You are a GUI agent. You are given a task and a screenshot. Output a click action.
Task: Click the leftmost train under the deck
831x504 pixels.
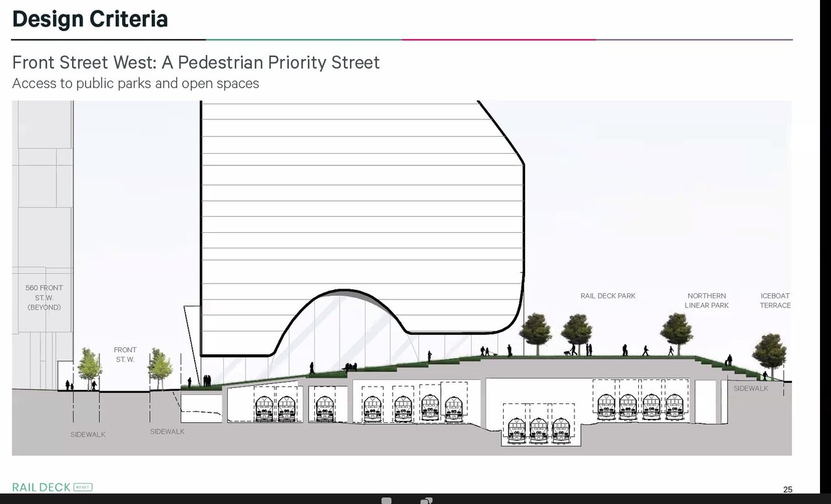click(x=264, y=408)
